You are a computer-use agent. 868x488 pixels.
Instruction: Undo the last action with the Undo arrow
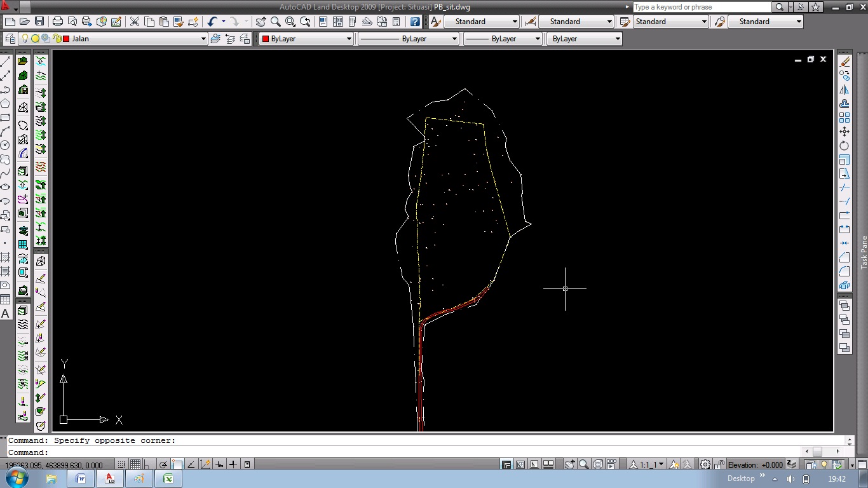pos(212,21)
